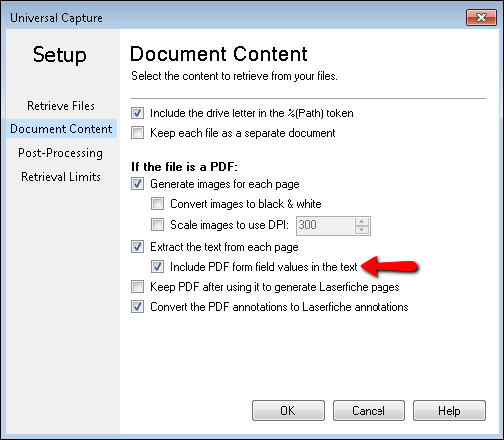Enable Scale images to use DPI

[x=157, y=225]
